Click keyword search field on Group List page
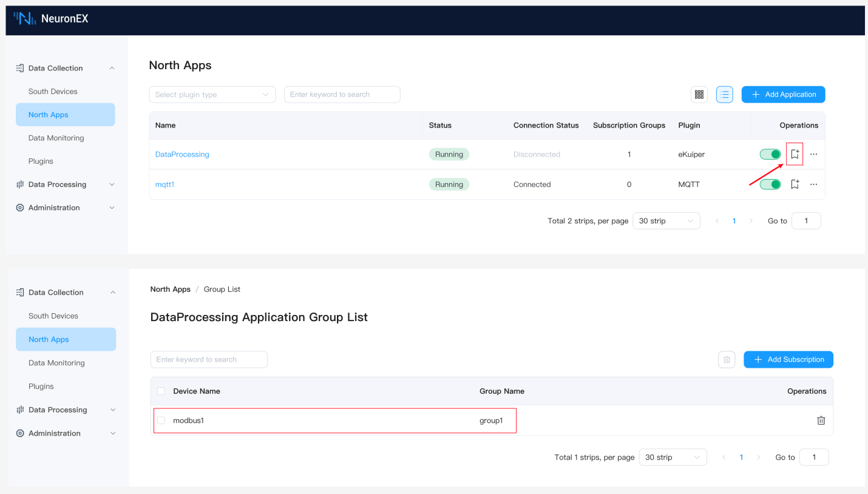The image size is (868, 494). click(209, 360)
